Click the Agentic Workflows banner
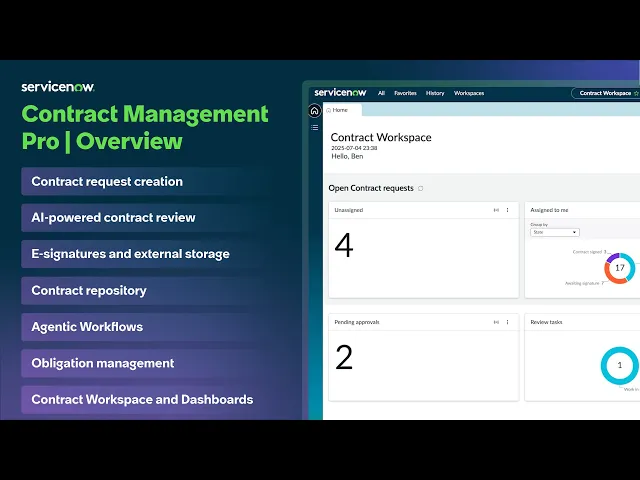The image size is (640, 480). pos(141,327)
